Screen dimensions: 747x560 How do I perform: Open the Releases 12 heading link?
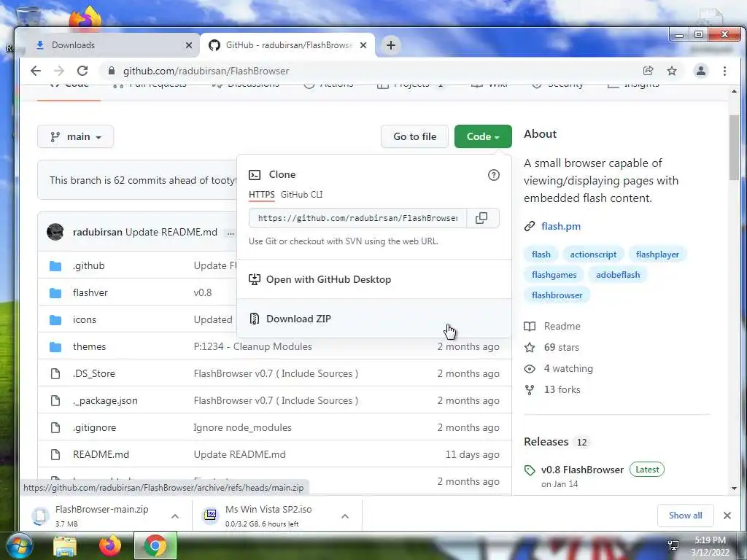556,442
